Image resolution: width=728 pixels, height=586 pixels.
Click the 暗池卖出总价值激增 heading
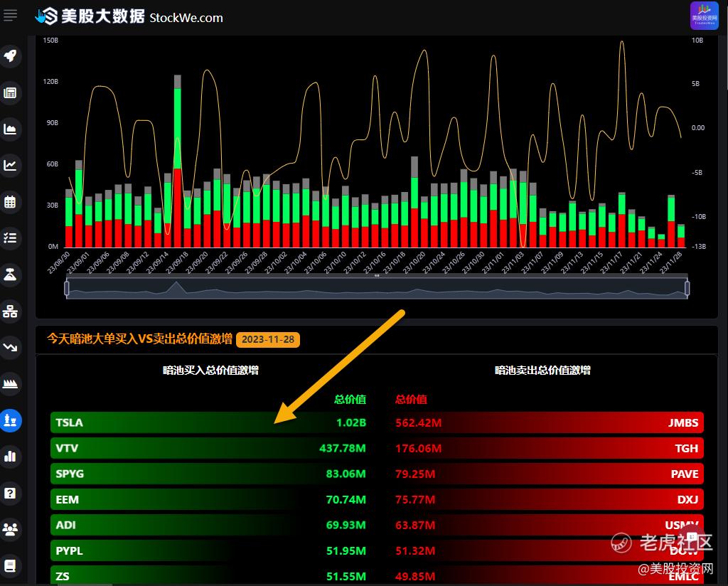542,370
